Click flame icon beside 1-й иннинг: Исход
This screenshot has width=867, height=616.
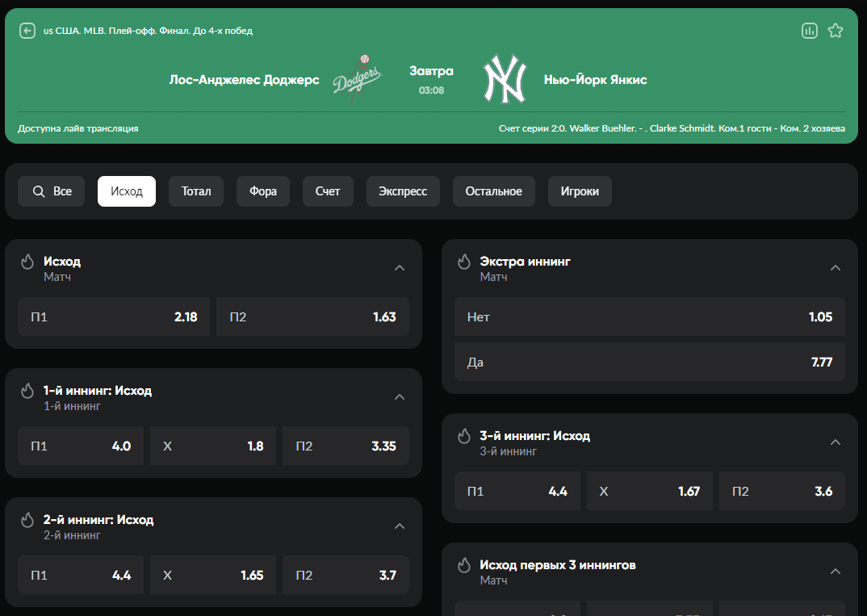coord(27,391)
